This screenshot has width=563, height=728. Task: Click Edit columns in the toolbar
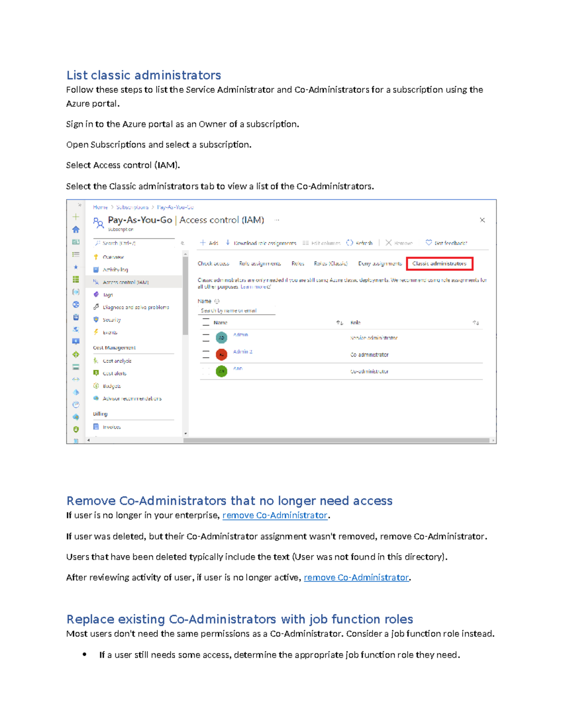pyautogui.click(x=321, y=243)
